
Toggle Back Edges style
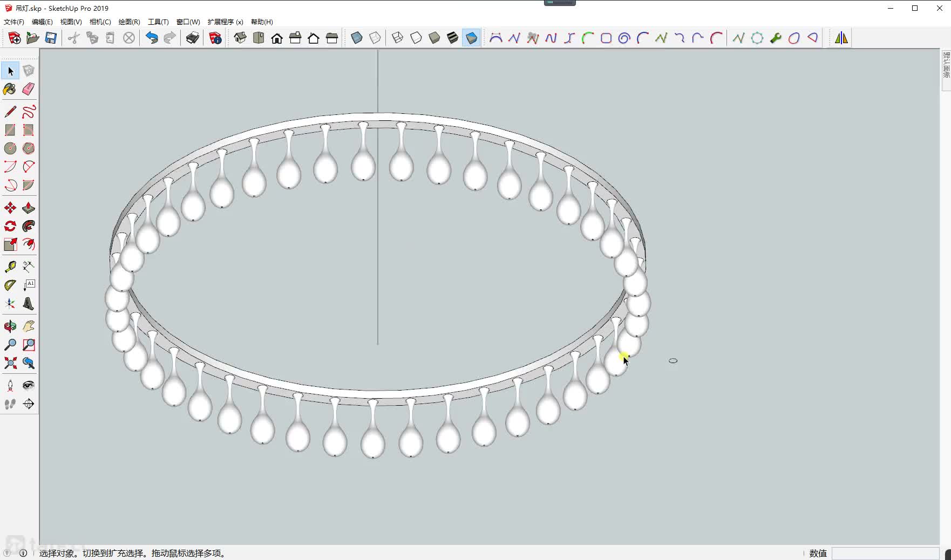click(x=375, y=38)
